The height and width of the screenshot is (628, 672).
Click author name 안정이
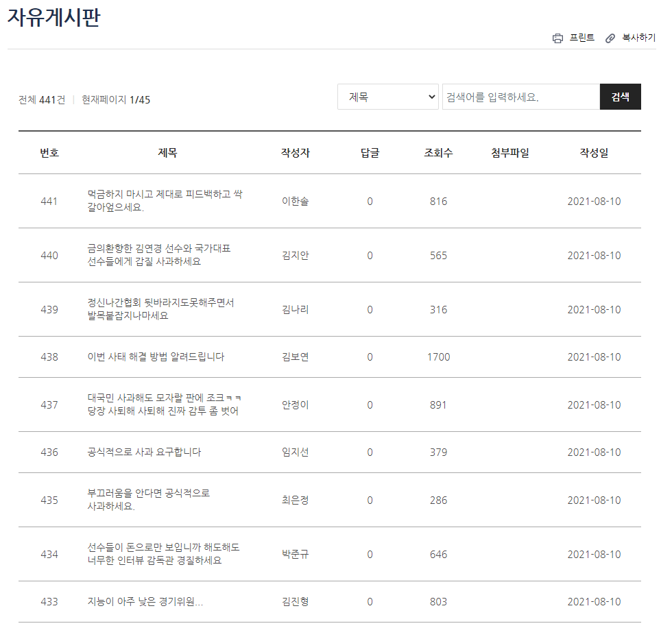pos(296,404)
